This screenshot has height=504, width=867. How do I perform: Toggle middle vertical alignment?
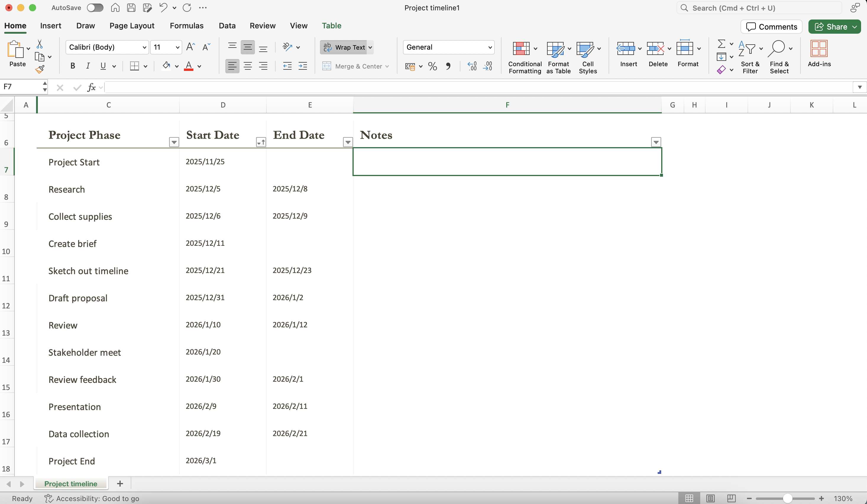tap(248, 47)
